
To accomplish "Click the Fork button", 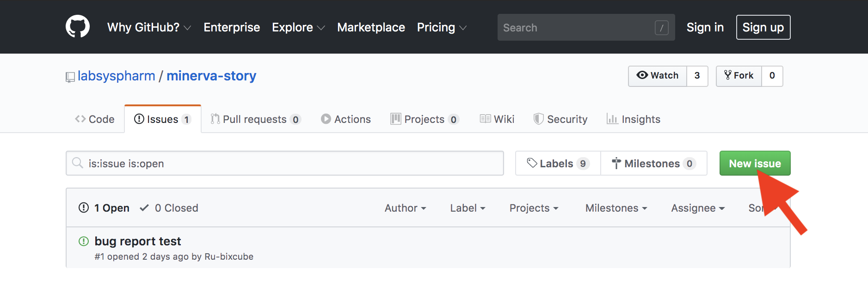I will coord(739,76).
